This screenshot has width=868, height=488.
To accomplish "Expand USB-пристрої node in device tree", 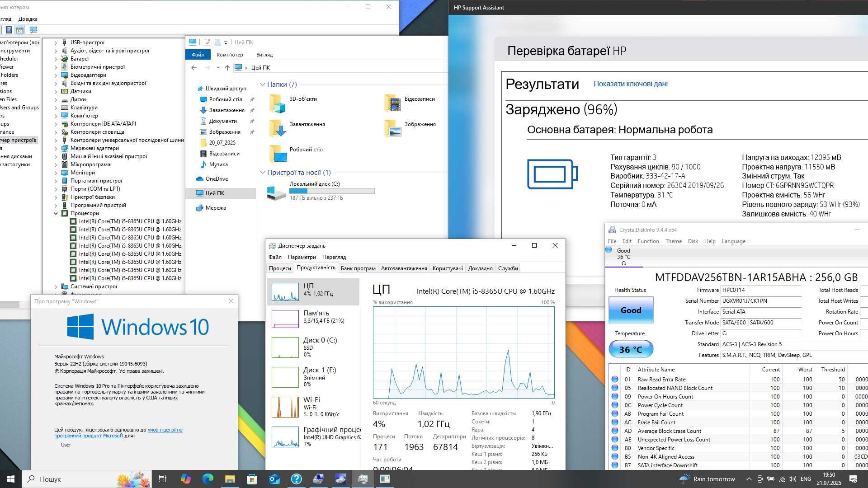I will [56, 42].
